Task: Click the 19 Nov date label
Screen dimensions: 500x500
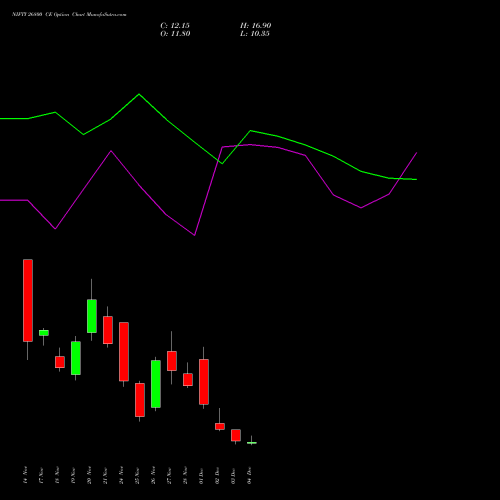Action: click(x=73, y=475)
